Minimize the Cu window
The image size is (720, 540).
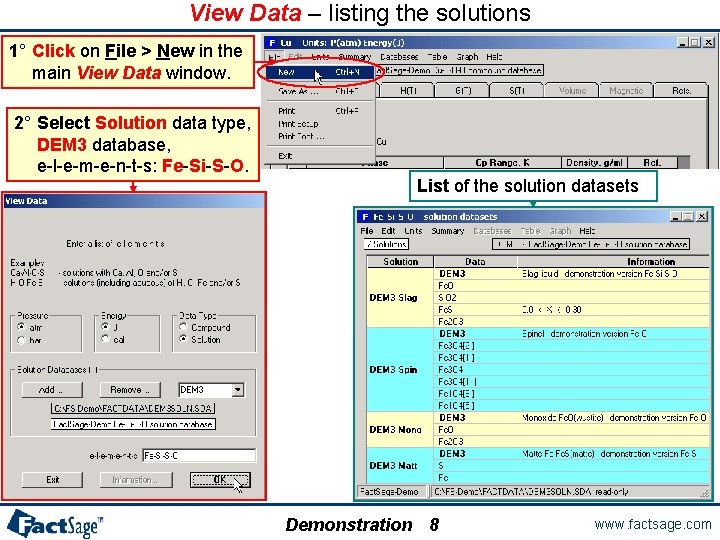[682, 43]
